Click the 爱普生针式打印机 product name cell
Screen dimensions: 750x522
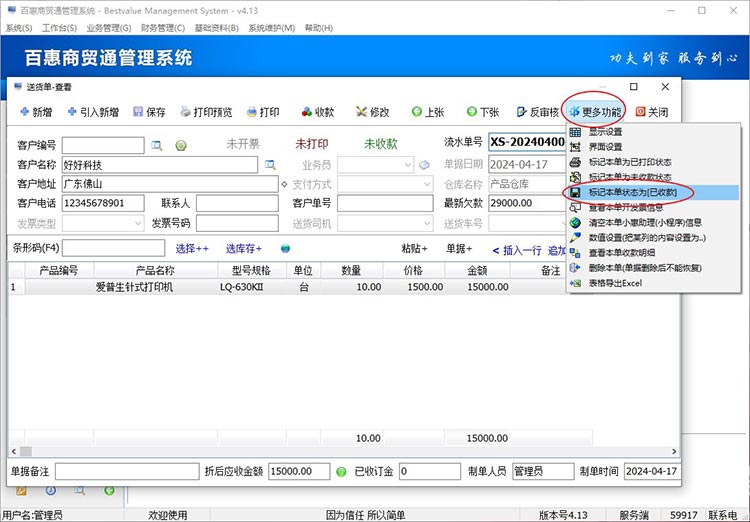pos(155,287)
